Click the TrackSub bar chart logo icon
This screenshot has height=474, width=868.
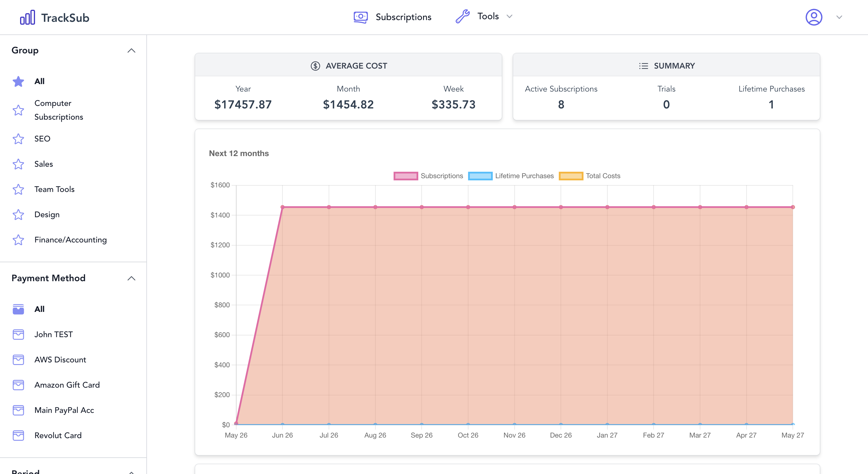[x=27, y=17]
